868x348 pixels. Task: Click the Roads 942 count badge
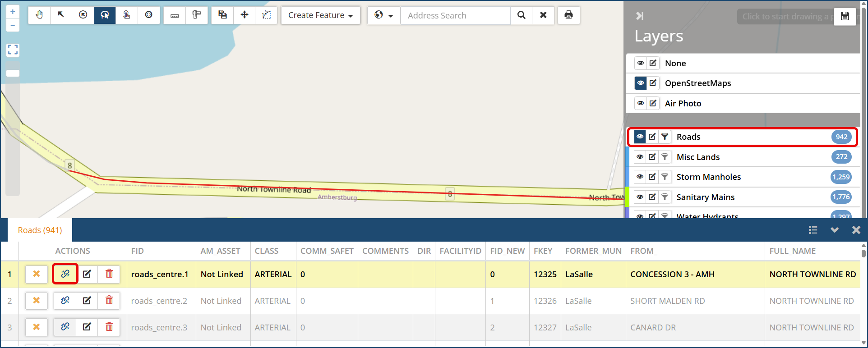(x=841, y=137)
